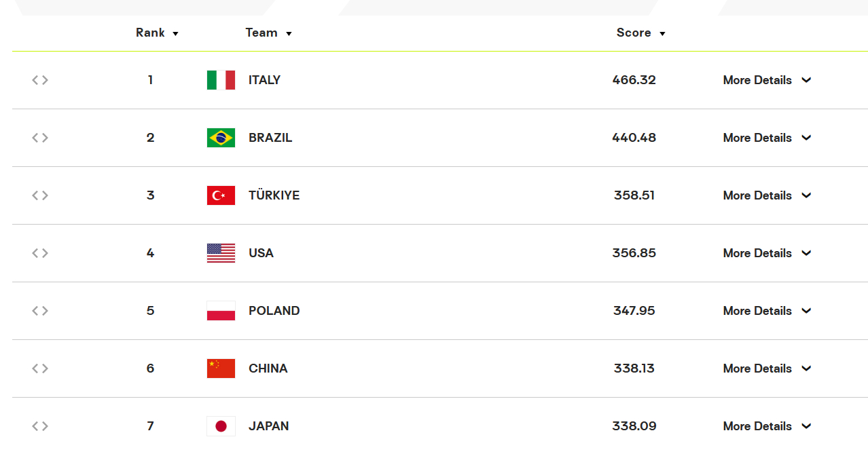
Task: Click the USA score 356.85
Action: click(634, 253)
